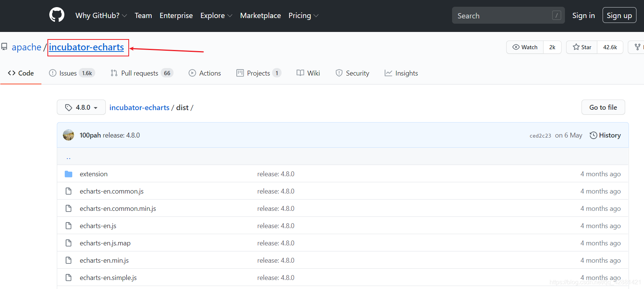Open echarts-en.simple.js file
The height and width of the screenshot is (289, 644).
point(108,278)
